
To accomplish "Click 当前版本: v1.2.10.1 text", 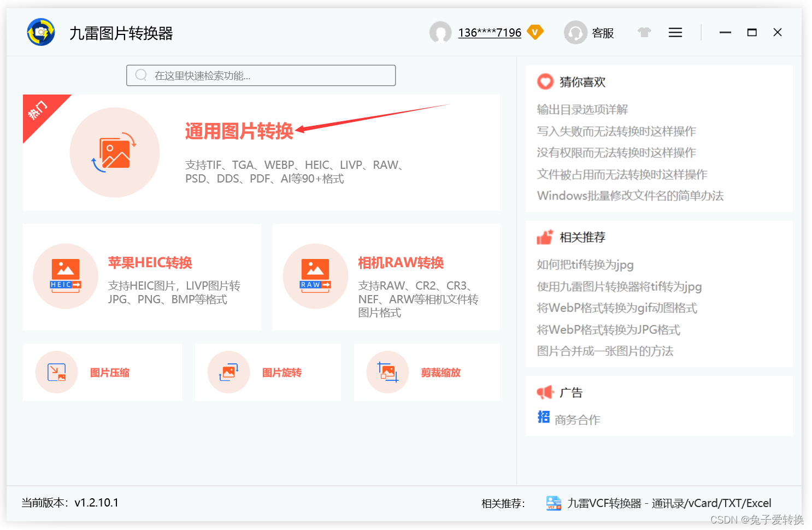I will coord(70,503).
